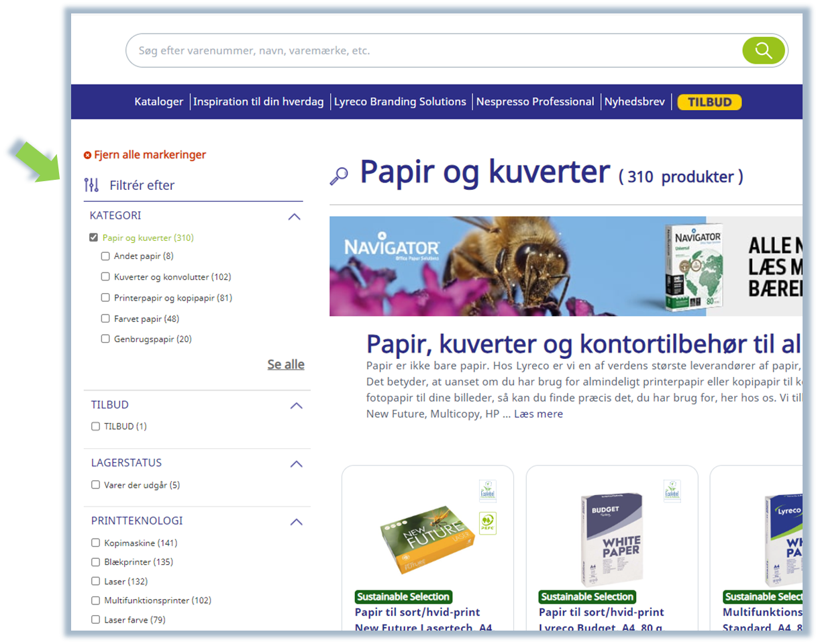The height and width of the screenshot is (644, 818).
Task: Click the yellow TILBUD button
Action: tap(709, 102)
